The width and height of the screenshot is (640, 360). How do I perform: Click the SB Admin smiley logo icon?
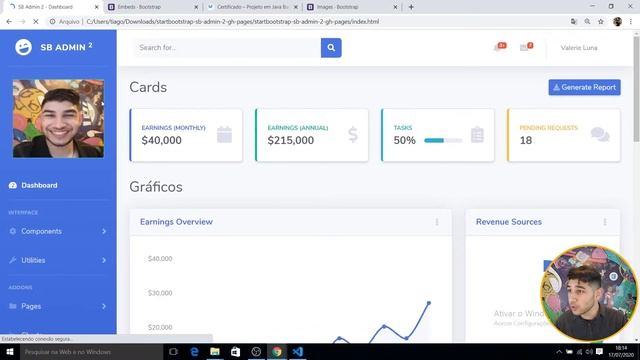coord(23,47)
